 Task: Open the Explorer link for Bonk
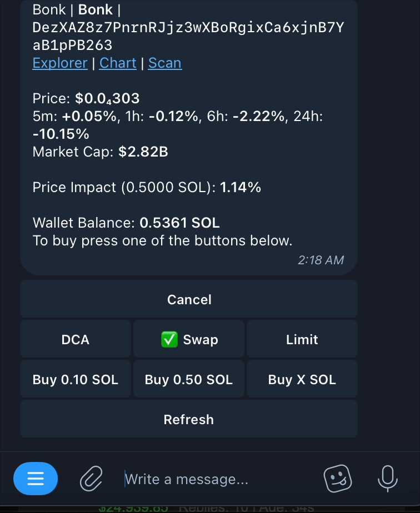(x=60, y=63)
